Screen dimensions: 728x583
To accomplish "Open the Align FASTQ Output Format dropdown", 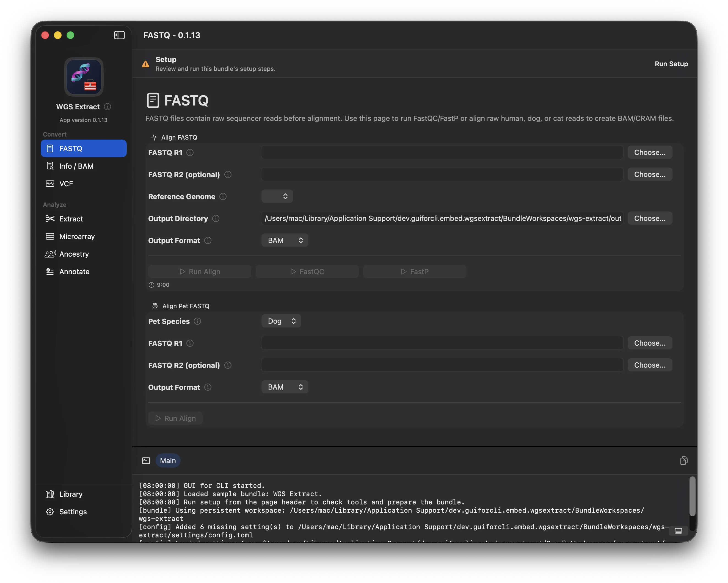I will pyautogui.click(x=285, y=240).
